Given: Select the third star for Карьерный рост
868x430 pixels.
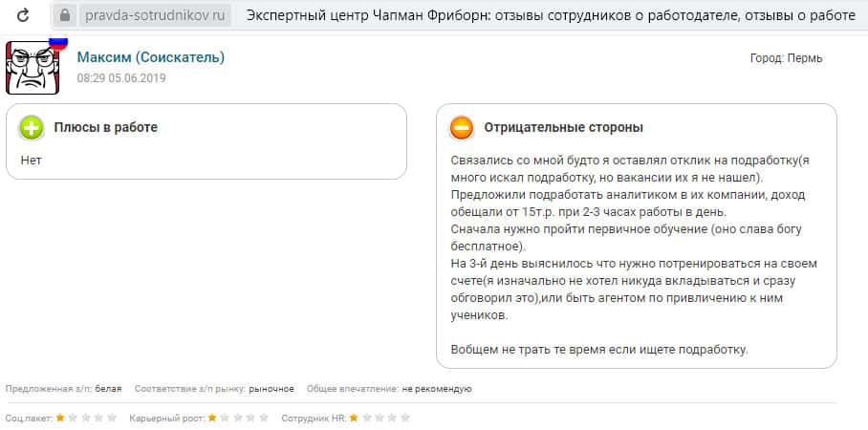Looking at the screenshot, I should pos(239,418).
